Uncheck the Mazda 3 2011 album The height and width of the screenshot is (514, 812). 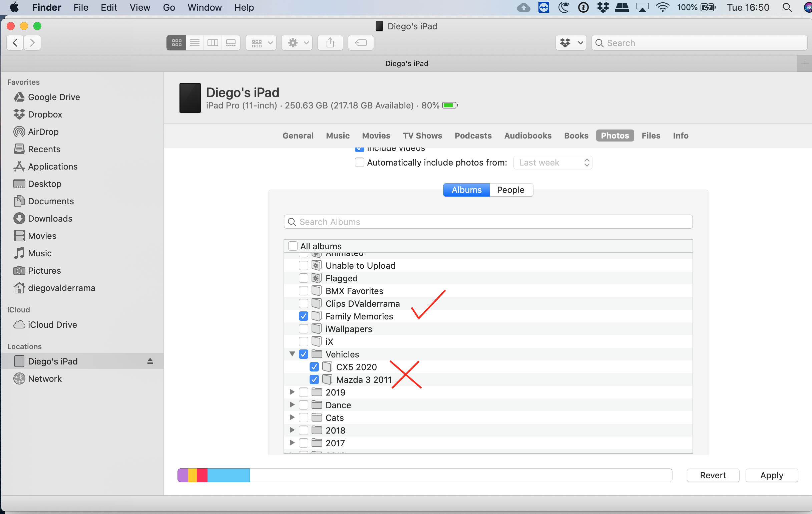pyautogui.click(x=314, y=380)
